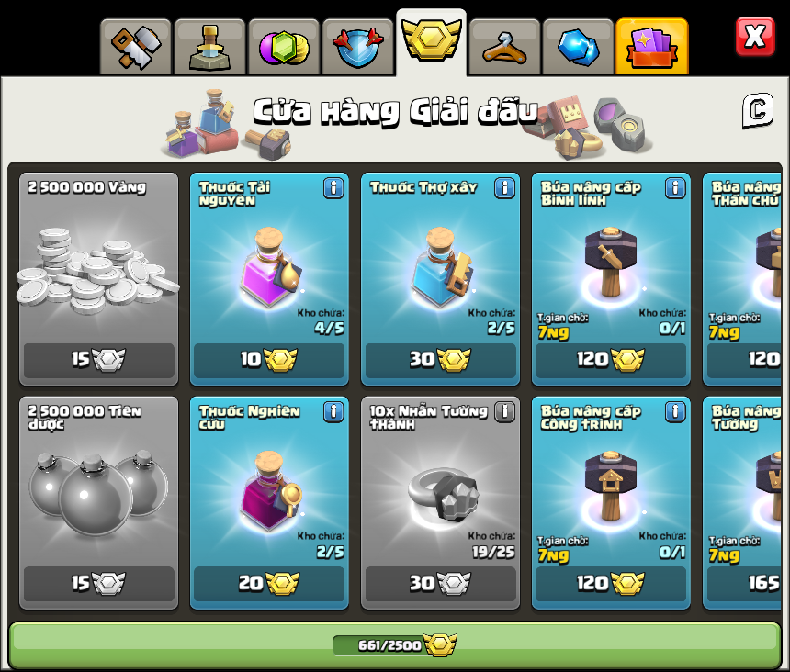The height and width of the screenshot is (672, 790).
Task: Purchase Thuốc Nghiên cứu for 20 medals
Action: tap(269, 583)
